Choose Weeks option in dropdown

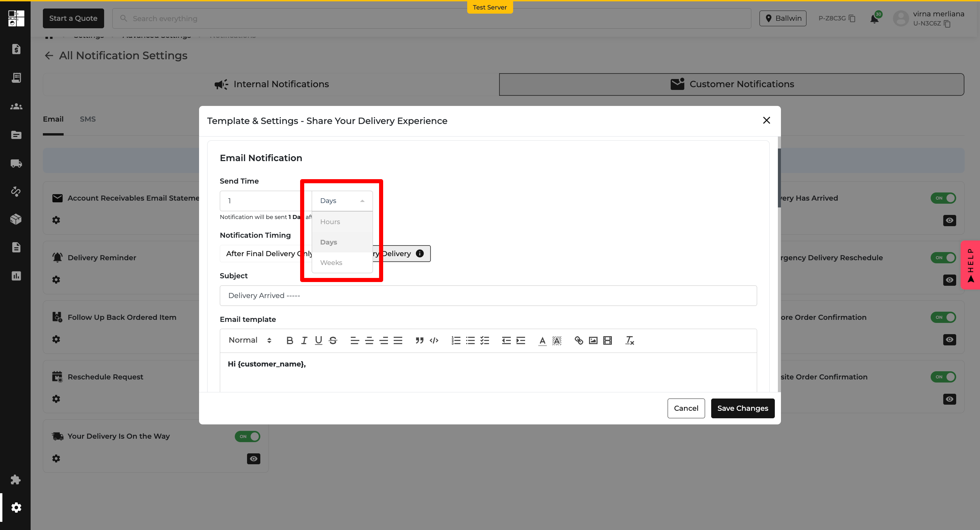click(331, 263)
